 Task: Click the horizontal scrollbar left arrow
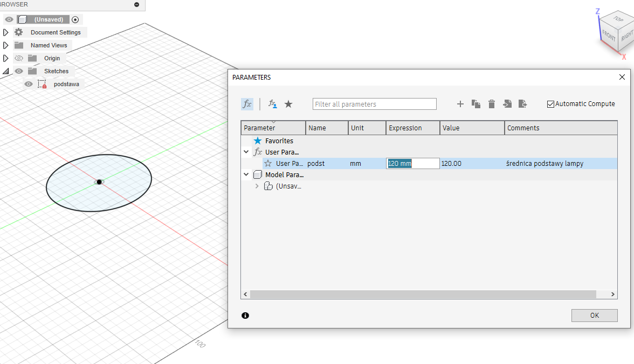(245, 295)
